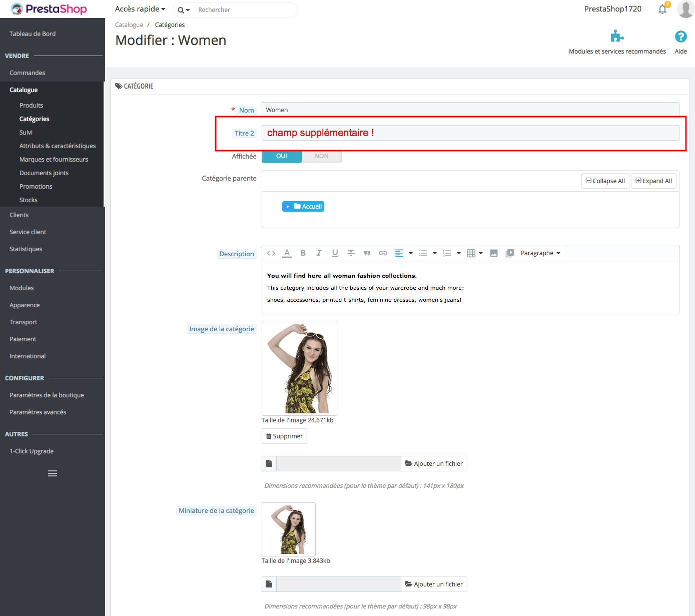This screenshot has width=695, height=616.
Task: Set Affichée toggle to NON
Action: (322, 156)
